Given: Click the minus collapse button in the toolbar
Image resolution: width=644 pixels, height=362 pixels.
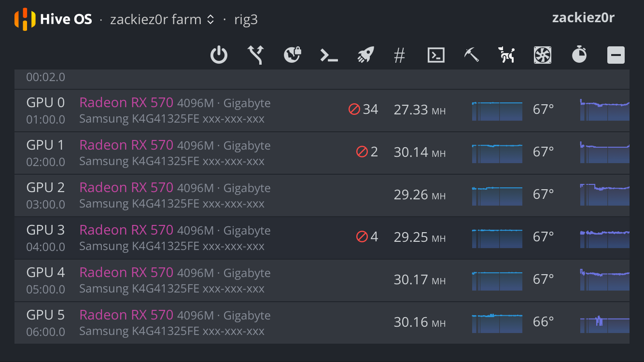Looking at the screenshot, I should click(x=616, y=55).
